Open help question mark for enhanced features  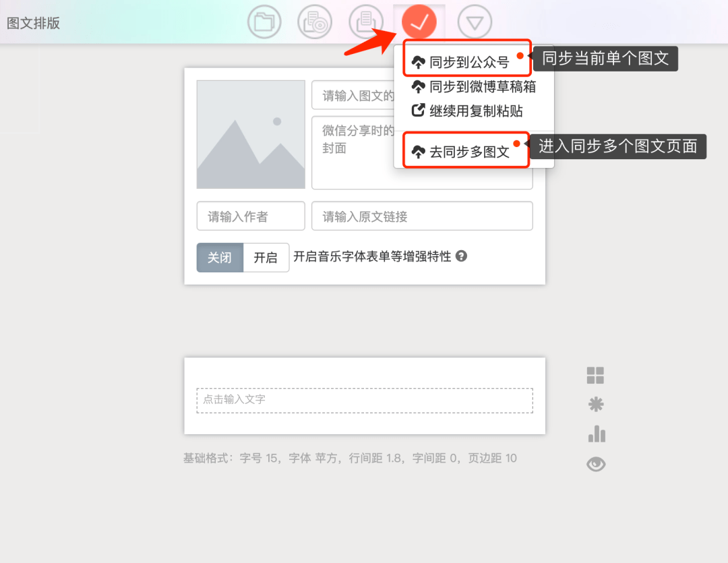pyautogui.click(x=461, y=256)
